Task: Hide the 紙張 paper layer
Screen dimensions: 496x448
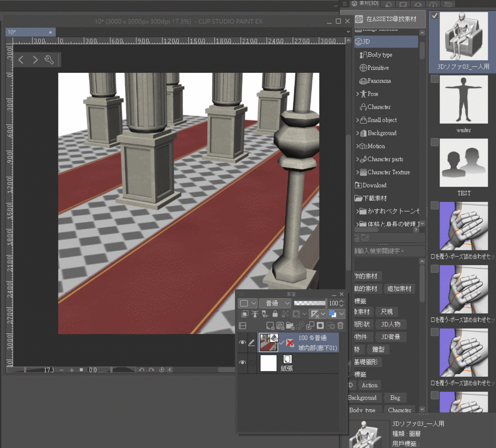Action: (x=242, y=363)
